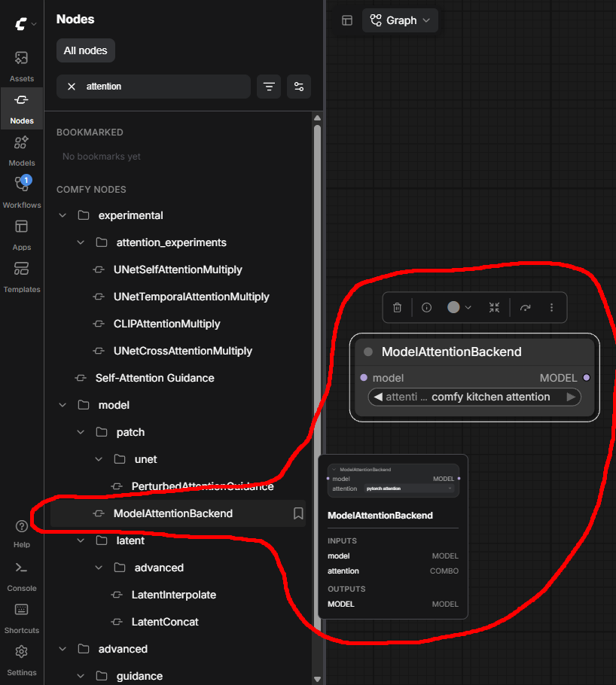Open the chevron beside Comfy logo
This screenshot has width=616, height=685.
click(x=34, y=24)
